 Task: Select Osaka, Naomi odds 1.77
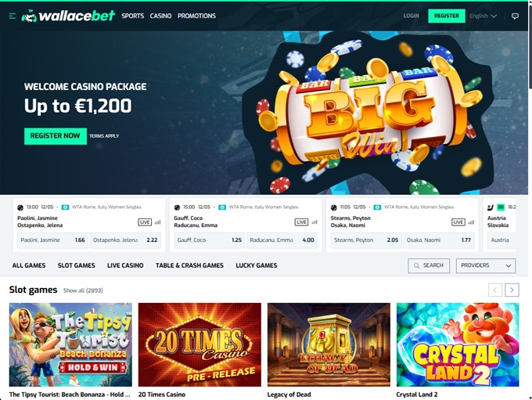439,240
